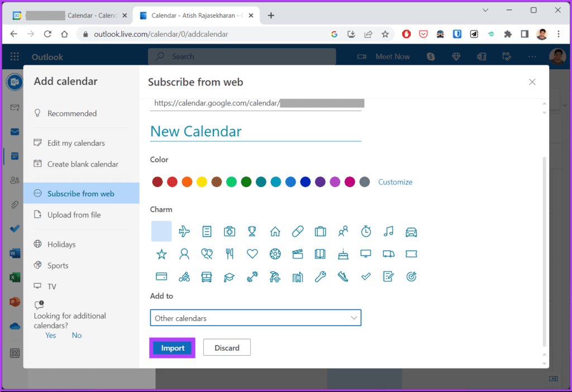Click the Import button
The width and height of the screenshot is (572, 392).
pos(173,348)
